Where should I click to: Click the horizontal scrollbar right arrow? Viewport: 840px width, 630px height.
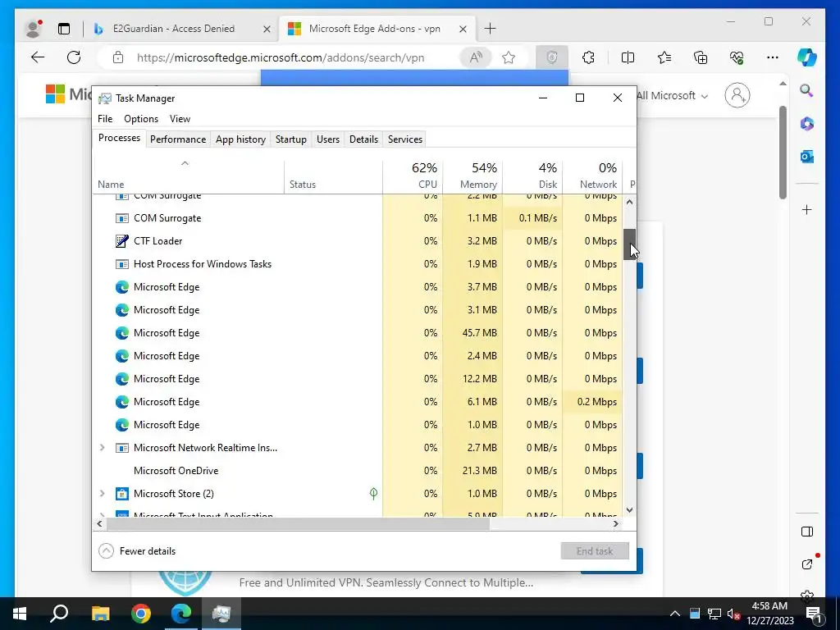(x=616, y=523)
